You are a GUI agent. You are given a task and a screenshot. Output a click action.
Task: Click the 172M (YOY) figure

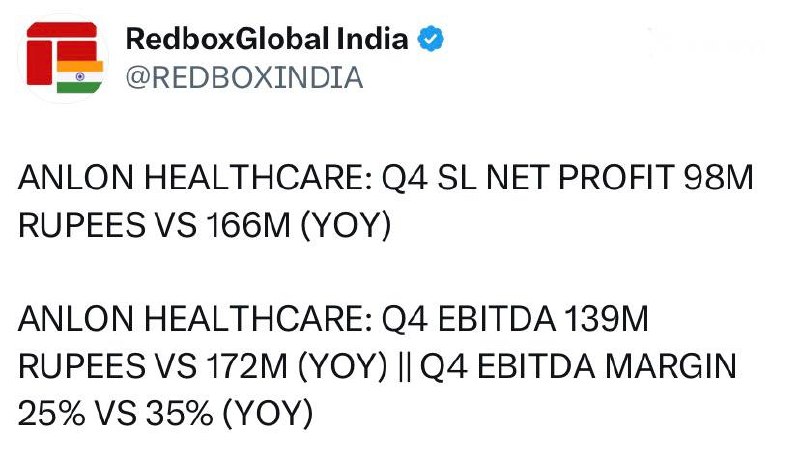[297, 366]
